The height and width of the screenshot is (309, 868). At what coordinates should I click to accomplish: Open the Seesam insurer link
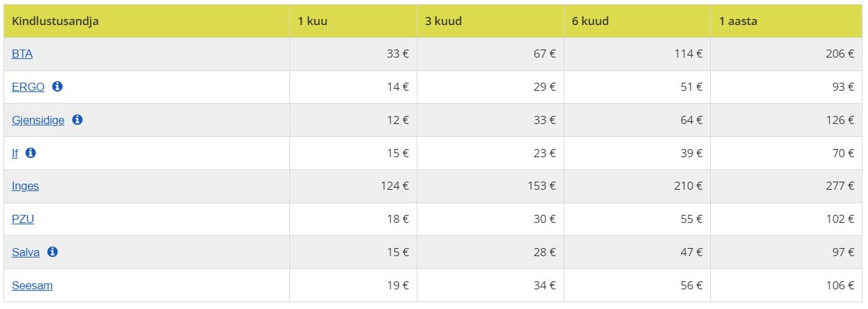[32, 286]
